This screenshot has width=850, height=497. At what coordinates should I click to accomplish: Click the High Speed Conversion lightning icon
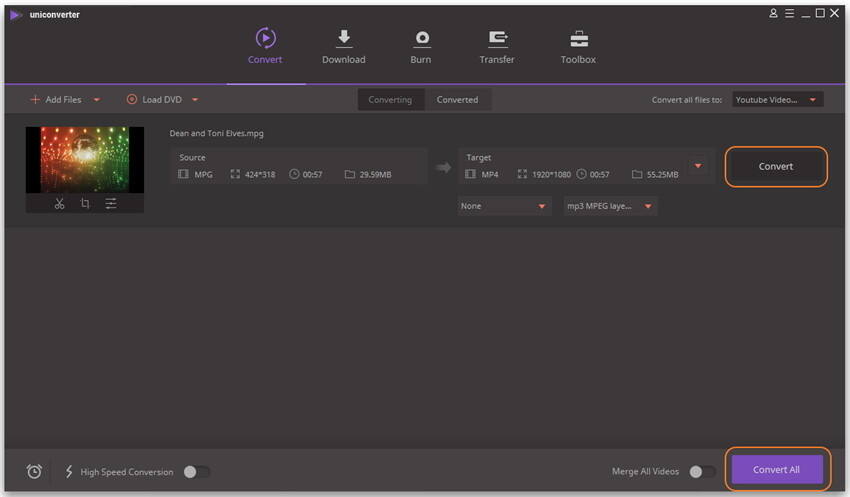pos(69,472)
